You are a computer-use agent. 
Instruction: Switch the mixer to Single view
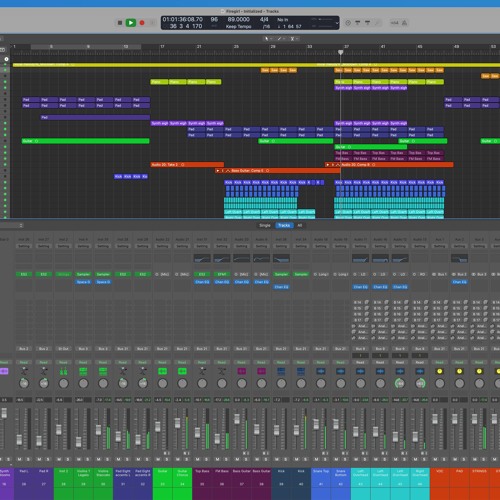(265, 226)
